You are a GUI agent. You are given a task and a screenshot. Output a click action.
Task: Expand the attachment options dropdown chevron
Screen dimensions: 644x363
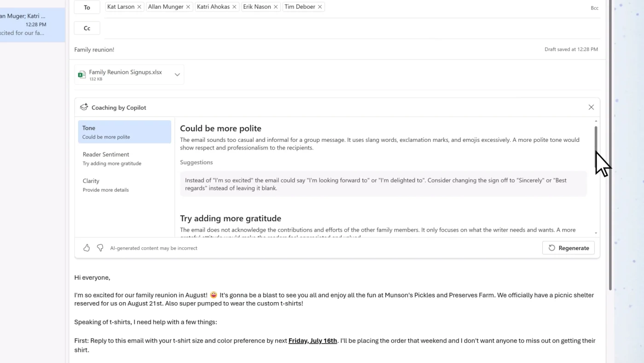point(177,75)
